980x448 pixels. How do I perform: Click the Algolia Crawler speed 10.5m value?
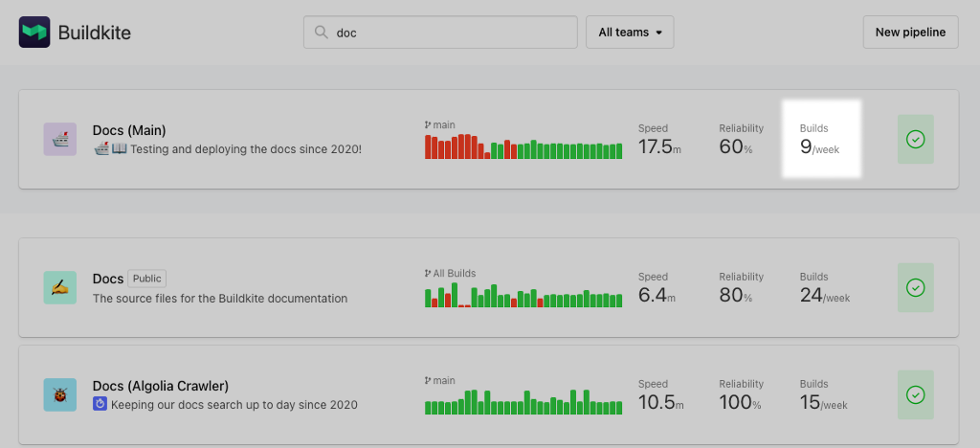660,402
